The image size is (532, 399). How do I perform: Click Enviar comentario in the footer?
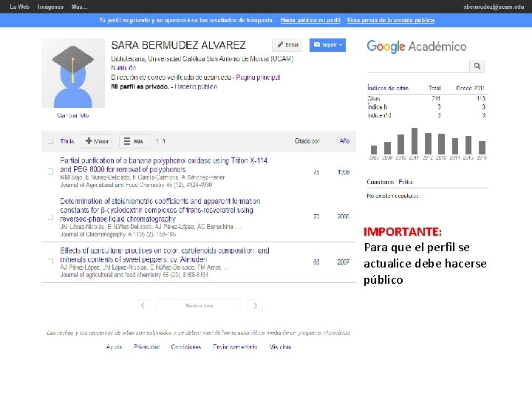click(x=235, y=347)
